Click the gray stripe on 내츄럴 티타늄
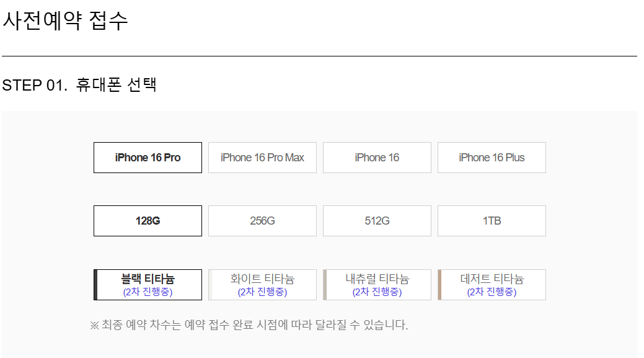The image size is (644, 358). point(325,284)
